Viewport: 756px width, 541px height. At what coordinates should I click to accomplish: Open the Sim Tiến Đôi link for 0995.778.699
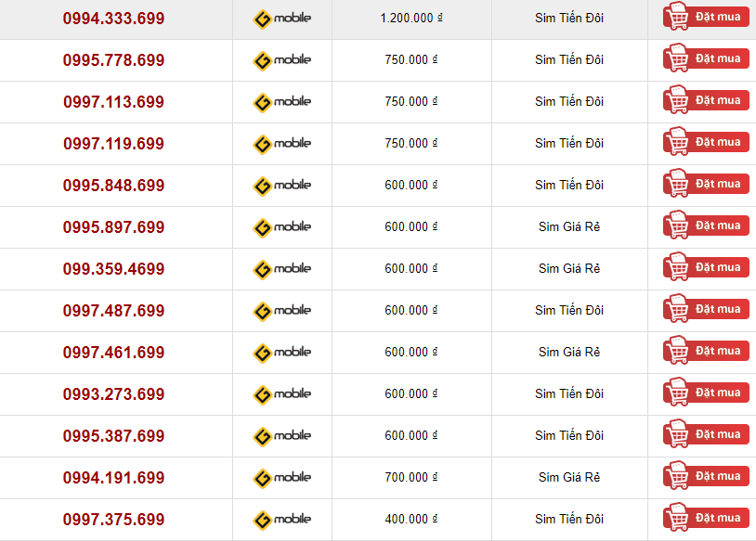[x=569, y=59]
